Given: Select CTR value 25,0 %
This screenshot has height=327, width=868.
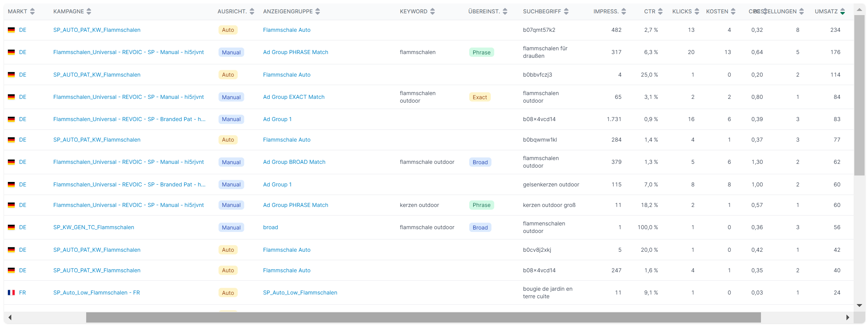Looking at the screenshot, I should point(649,75).
